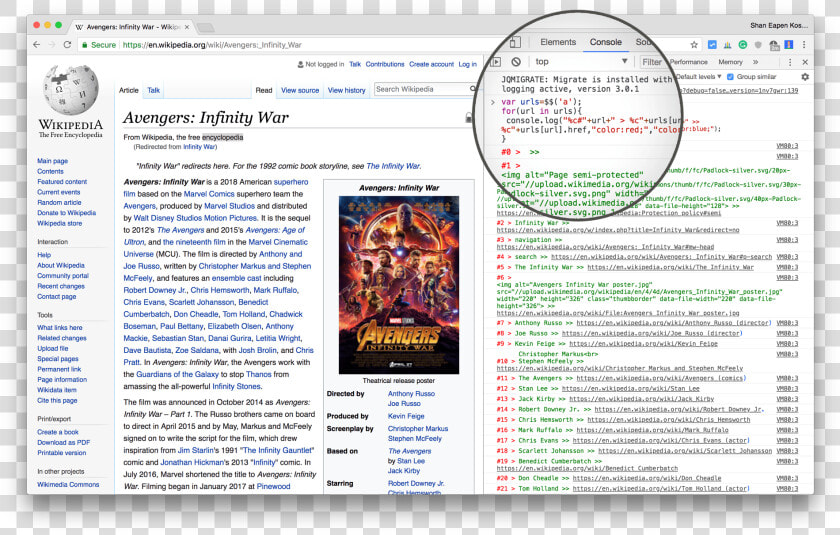
Task: Open the Talk tab next to Article
Action: [153, 90]
